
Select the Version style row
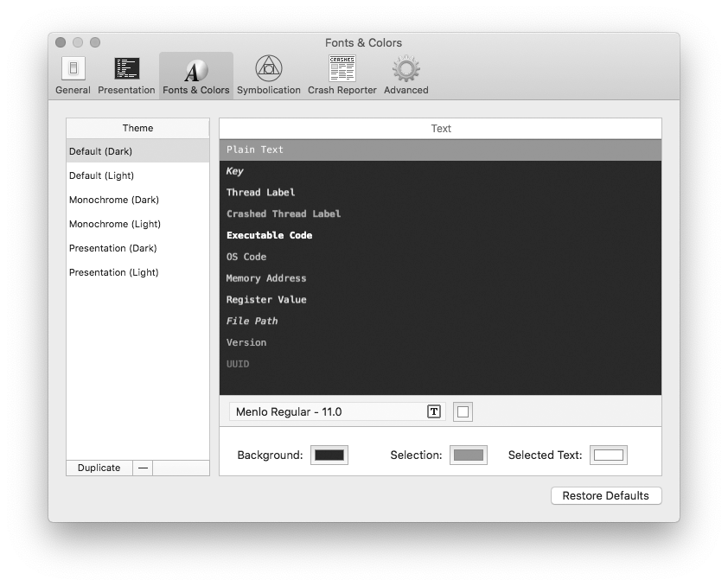(x=440, y=342)
